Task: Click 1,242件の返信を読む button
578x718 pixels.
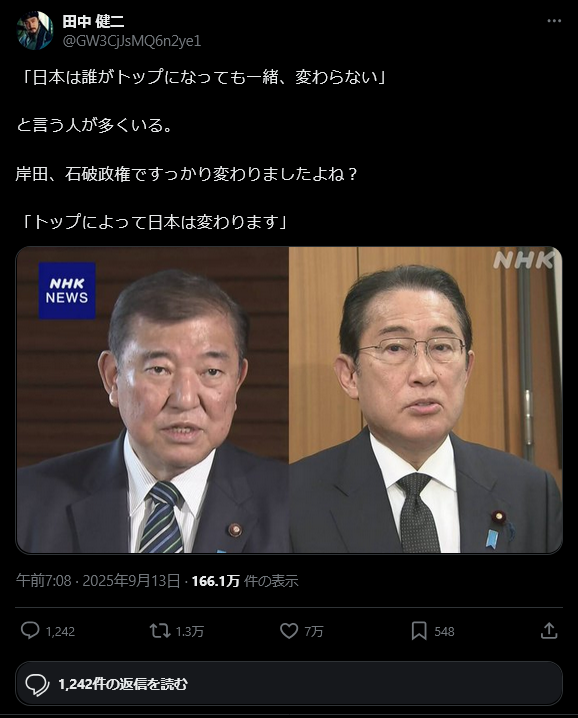Action: [289, 684]
